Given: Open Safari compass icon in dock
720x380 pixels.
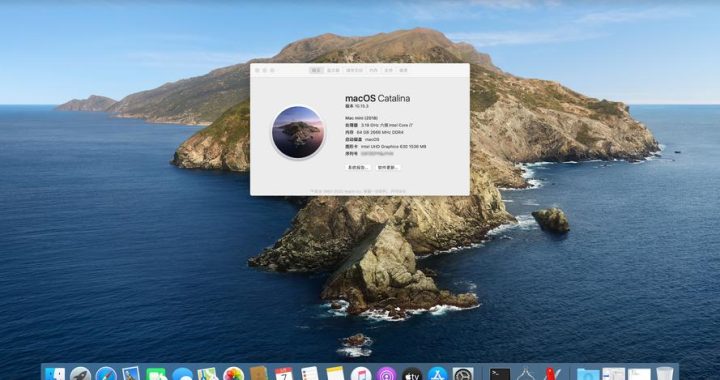Looking at the screenshot, I should [x=106, y=374].
